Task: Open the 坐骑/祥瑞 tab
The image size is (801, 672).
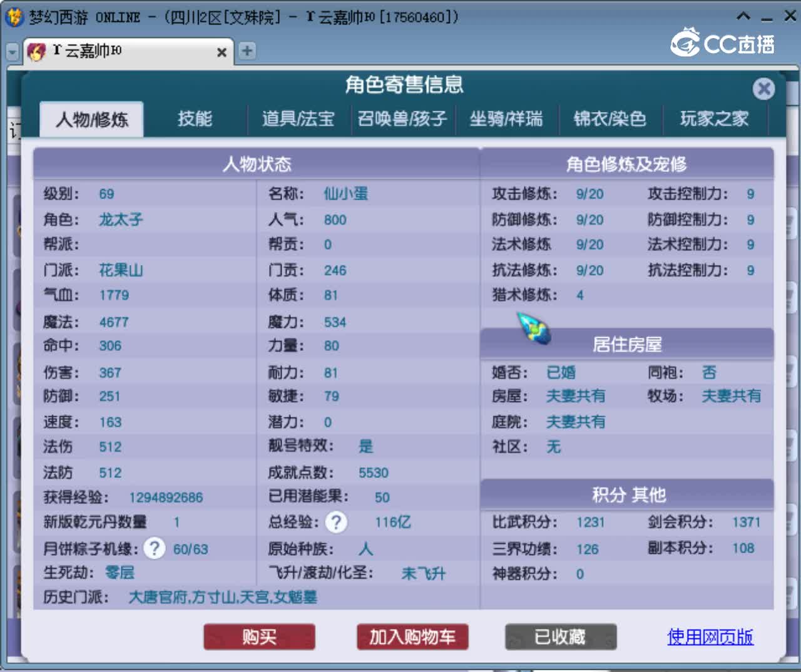Action: pyautogui.click(x=506, y=119)
